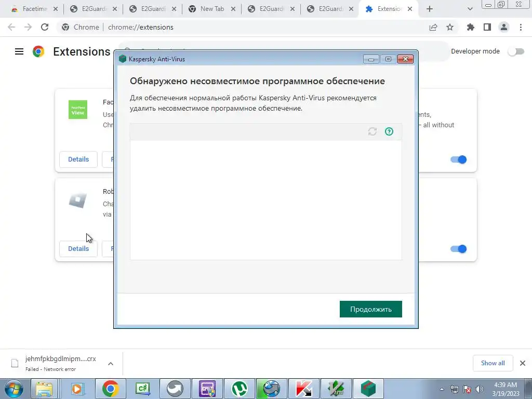This screenshot has width=532, height=399.
Task: Open the uTorrent taskbar icon
Action: click(x=239, y=389)
